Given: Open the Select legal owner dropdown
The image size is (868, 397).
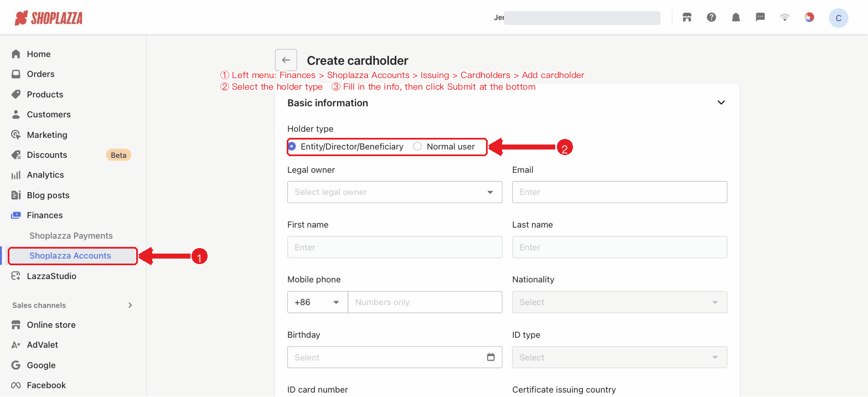Looking at the screenshot, I should point(395,192).
